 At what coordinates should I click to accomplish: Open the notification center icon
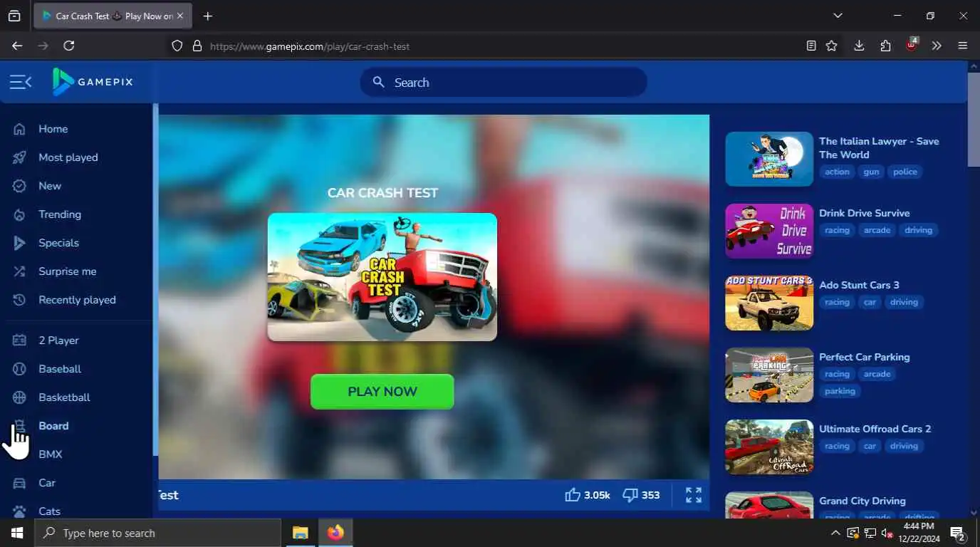[958, 533]
